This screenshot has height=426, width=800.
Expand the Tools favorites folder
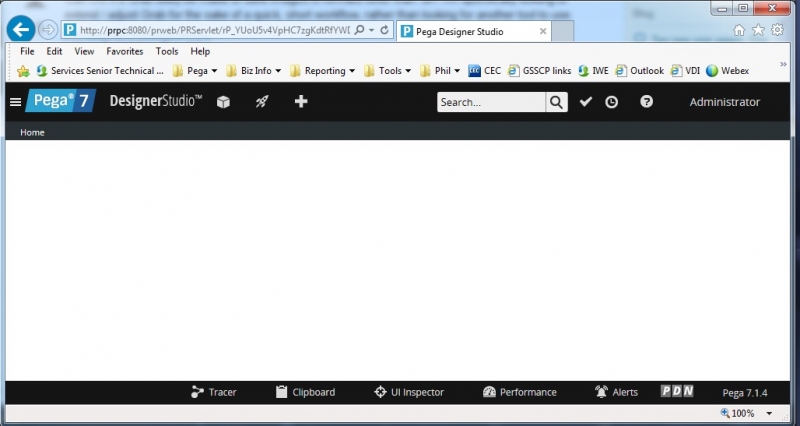click(387, 71)
